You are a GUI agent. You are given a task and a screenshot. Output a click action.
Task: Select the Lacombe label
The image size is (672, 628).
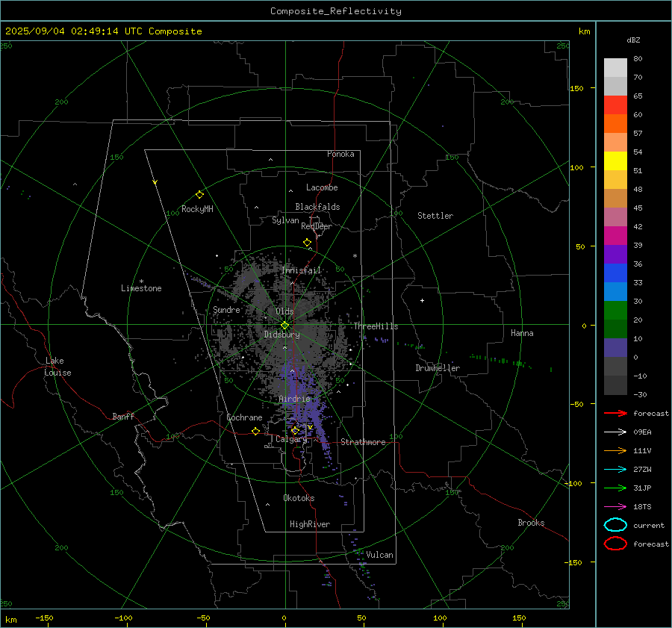tap(322, 187)
